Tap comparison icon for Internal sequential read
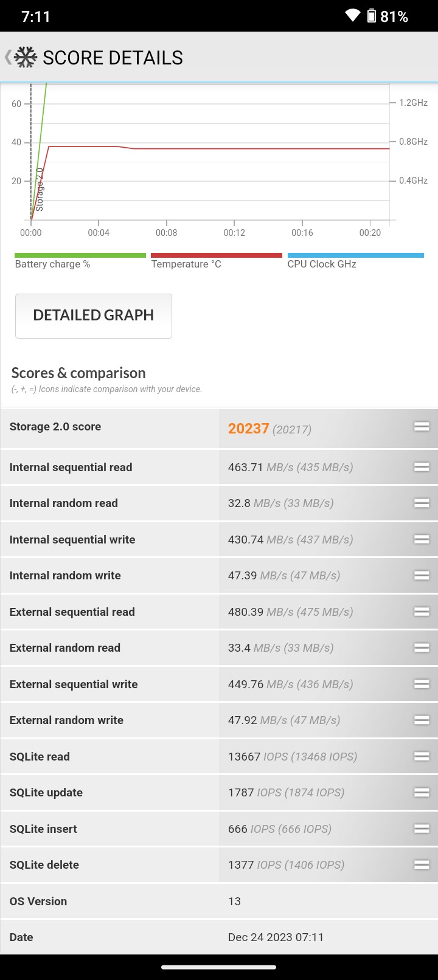This screenshot has width=438, height=980. point(422,467)
